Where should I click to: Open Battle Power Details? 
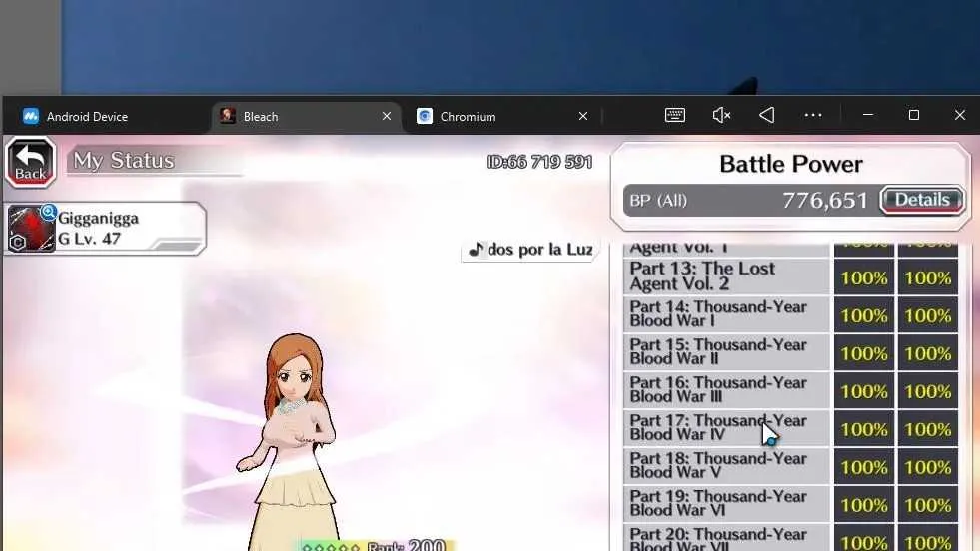coord(922,200)
